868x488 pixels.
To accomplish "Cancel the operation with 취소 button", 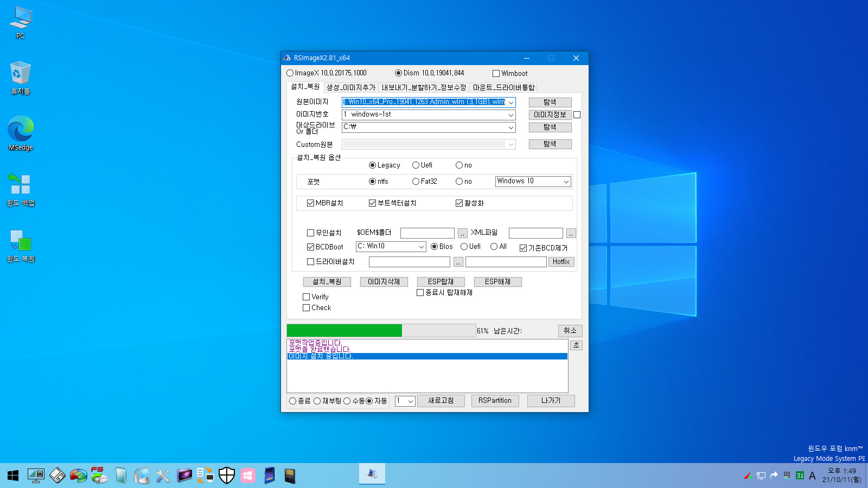I will [570, 331].
